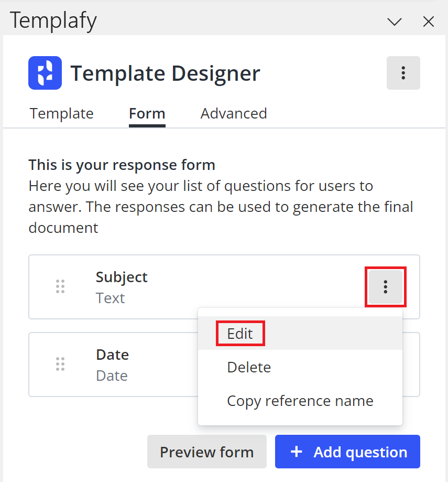Screen dimensions: 448x482
Task: Collapse the Templafy pane with the chevron
Action: (x=395, y=22)
